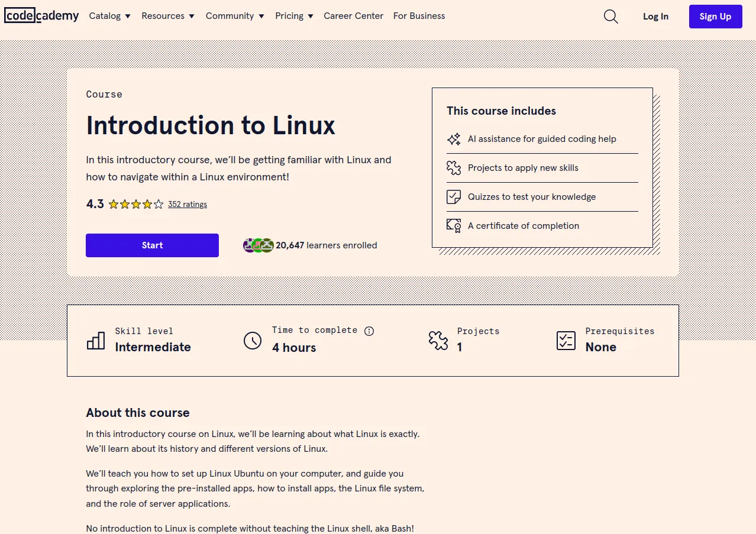Click the Skill level bar chart icon
The height and width of the screenshot is (534, 756).
[x=96, y=340]
